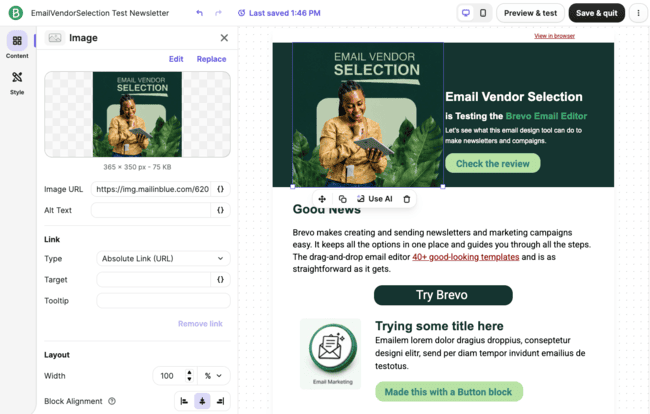
Task: Open the Style tab in sidebar
Action: point(17,83)
